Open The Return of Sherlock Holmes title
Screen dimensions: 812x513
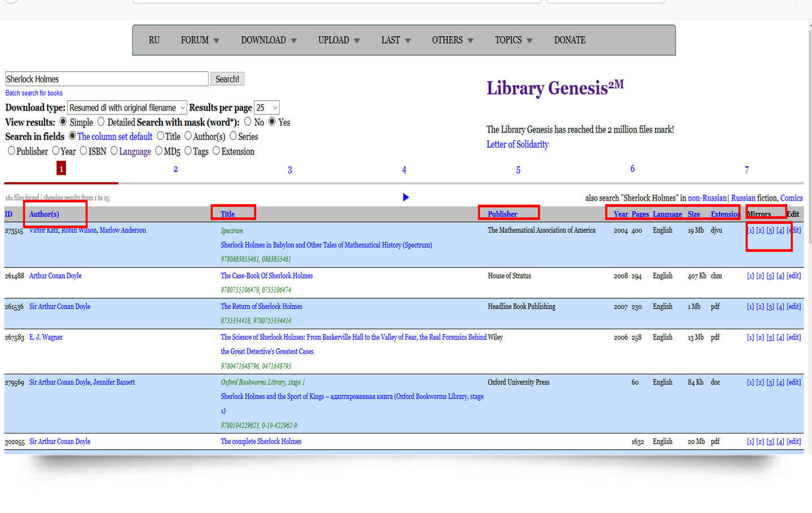point(262,307)
